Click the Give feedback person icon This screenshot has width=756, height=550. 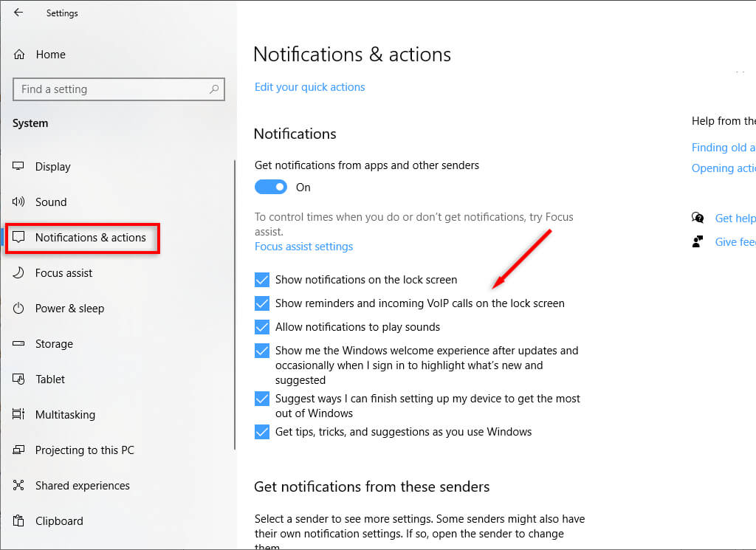(x=697, y=241)
